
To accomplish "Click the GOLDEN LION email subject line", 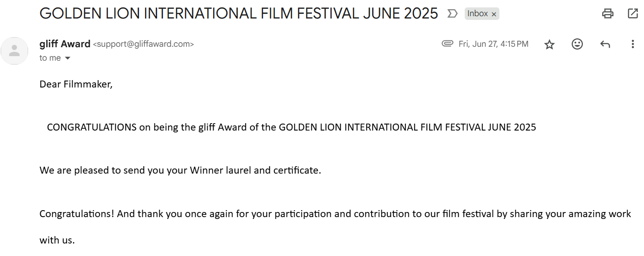I will (x=239, y=13).
